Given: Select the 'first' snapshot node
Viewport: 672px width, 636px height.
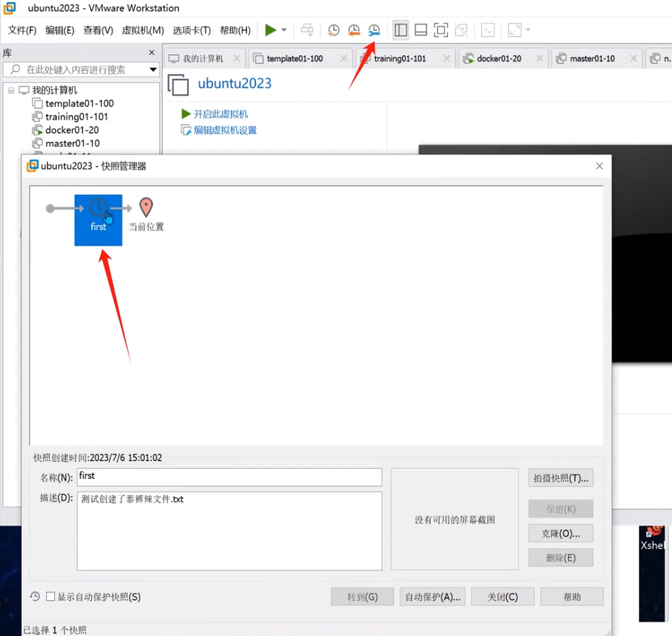Looking at the screenshot, I should pyautogui.click(x=98, y=220).
